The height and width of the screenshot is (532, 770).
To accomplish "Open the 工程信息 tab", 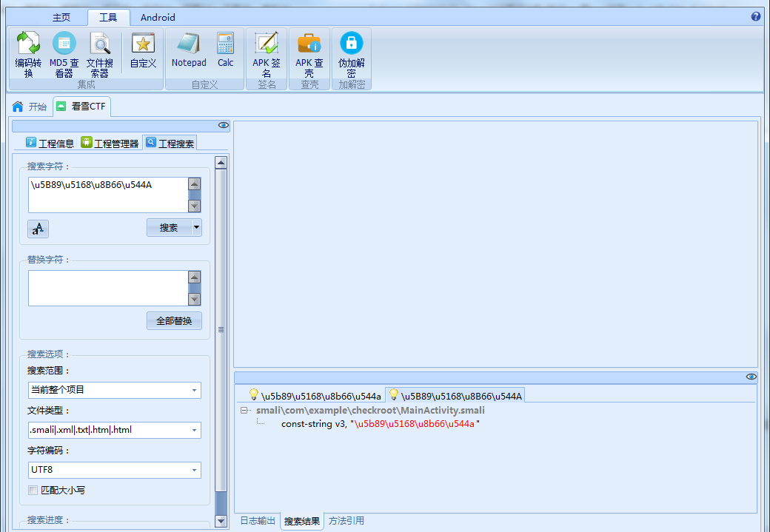I will (x=50, y=143).
